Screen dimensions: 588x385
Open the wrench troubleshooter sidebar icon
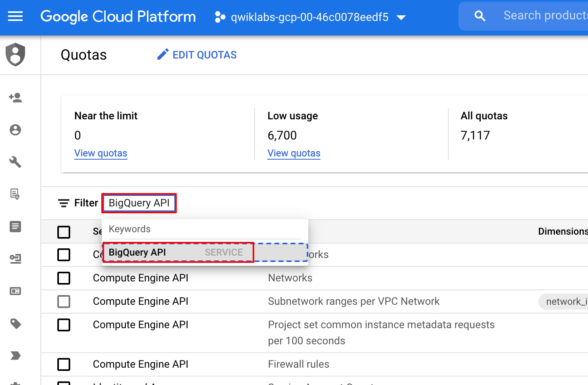point(15,162)
